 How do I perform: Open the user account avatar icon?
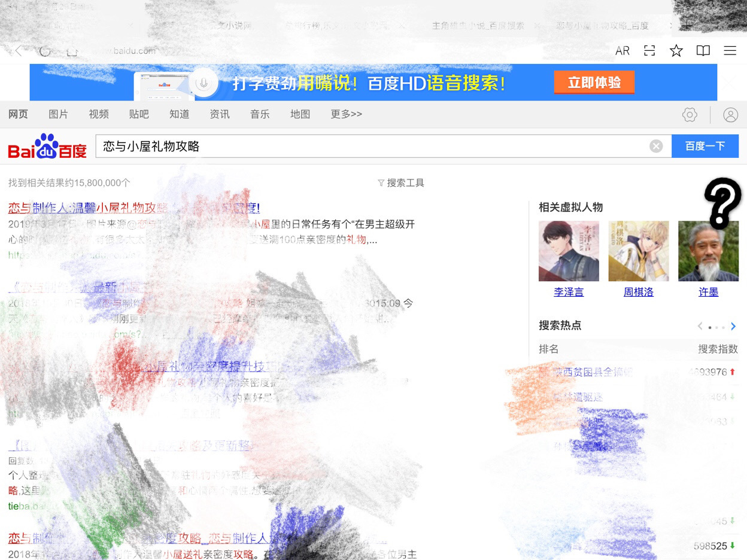tap(730, 115)
